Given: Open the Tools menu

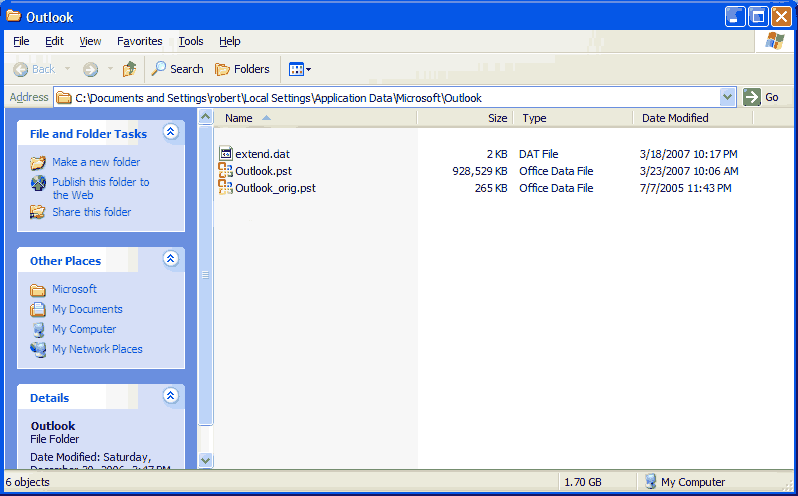Looking at the screenshot, I should (191, 41).
